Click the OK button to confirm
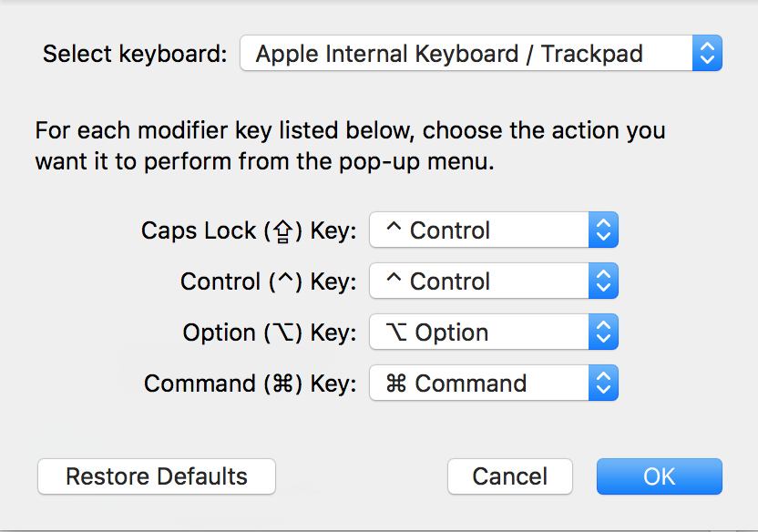The width and height of the screenshot is (758, 532). click(659, 476)
